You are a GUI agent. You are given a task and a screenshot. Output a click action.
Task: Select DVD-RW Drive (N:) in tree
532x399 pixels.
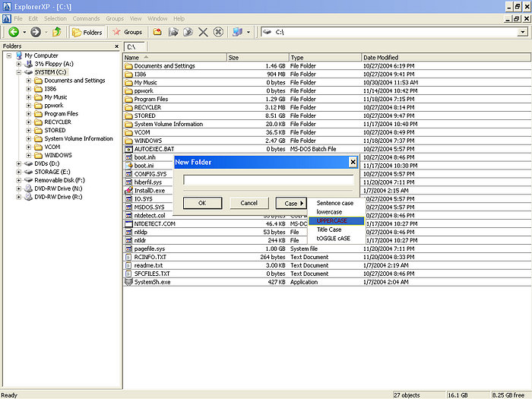[58, 188]
